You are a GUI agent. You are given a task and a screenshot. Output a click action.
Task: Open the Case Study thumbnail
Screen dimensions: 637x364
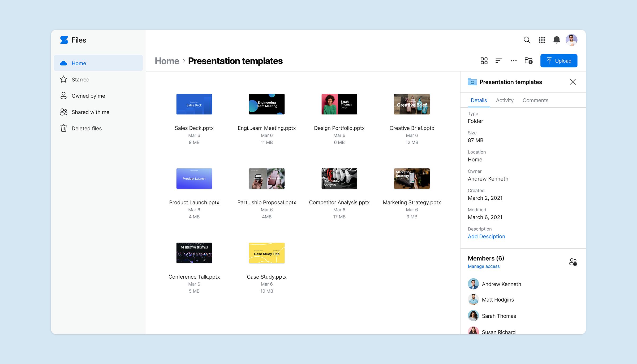(x=266, y=253)
